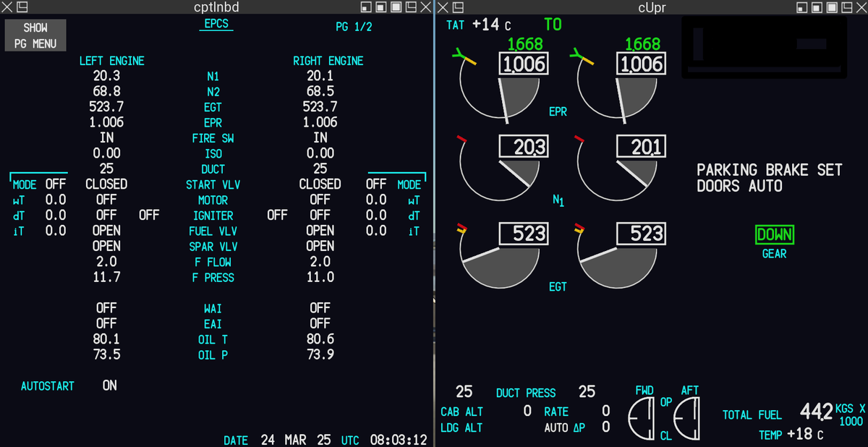
Task: Click the AUTOSTART ON status value
Action: [109, 386]
